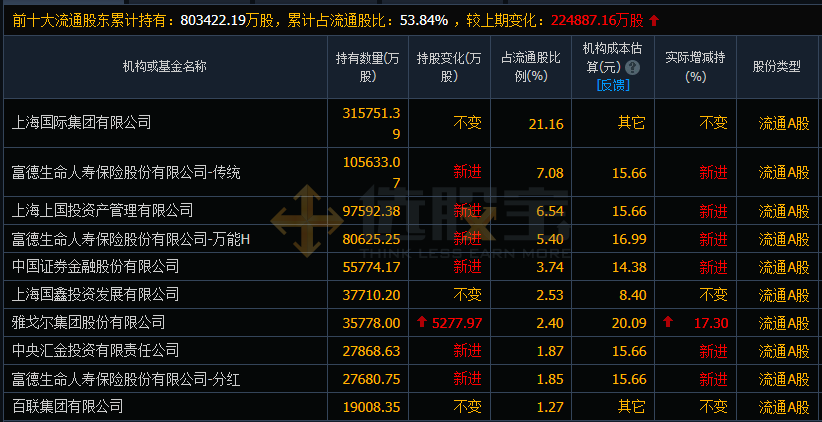Sort by 持股变化(万股) column header
822x422 pixels.
[450, 67]
